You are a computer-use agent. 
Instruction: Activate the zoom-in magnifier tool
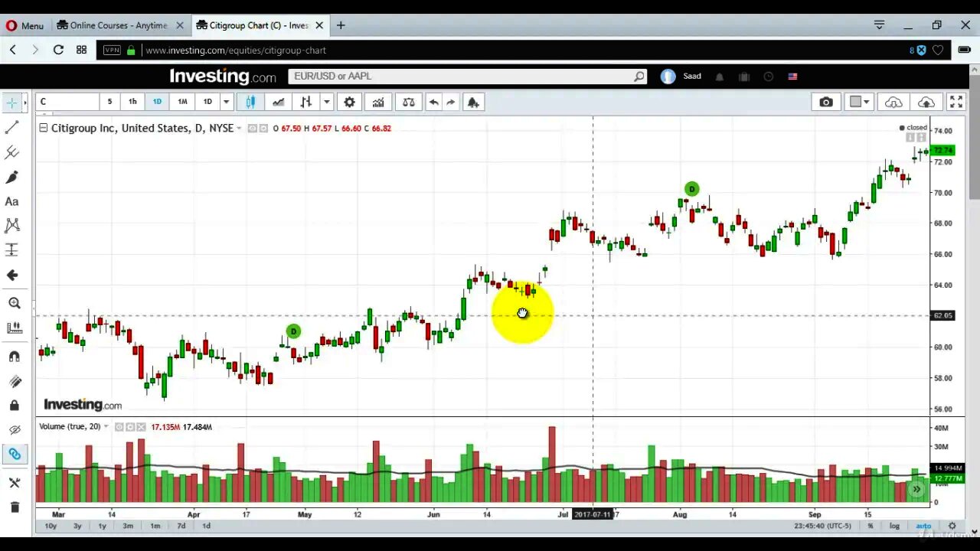click(14, 303)
